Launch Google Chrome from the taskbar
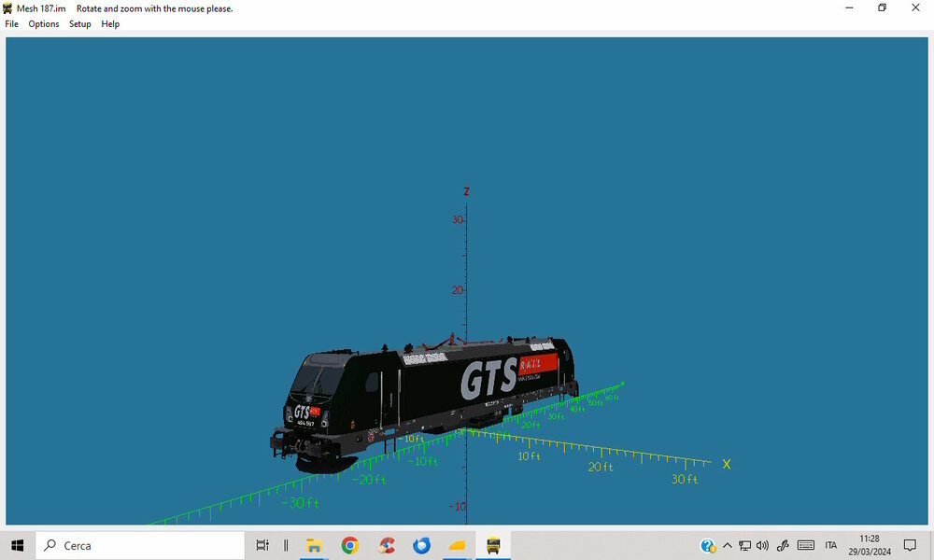This screenshot has height=560, width=934. click(350, 545)
